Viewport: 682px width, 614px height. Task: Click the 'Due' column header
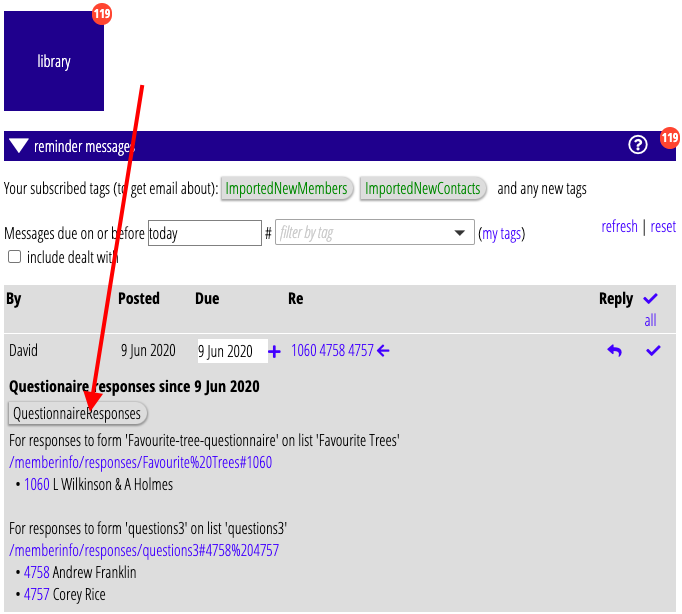click(207, 298)
